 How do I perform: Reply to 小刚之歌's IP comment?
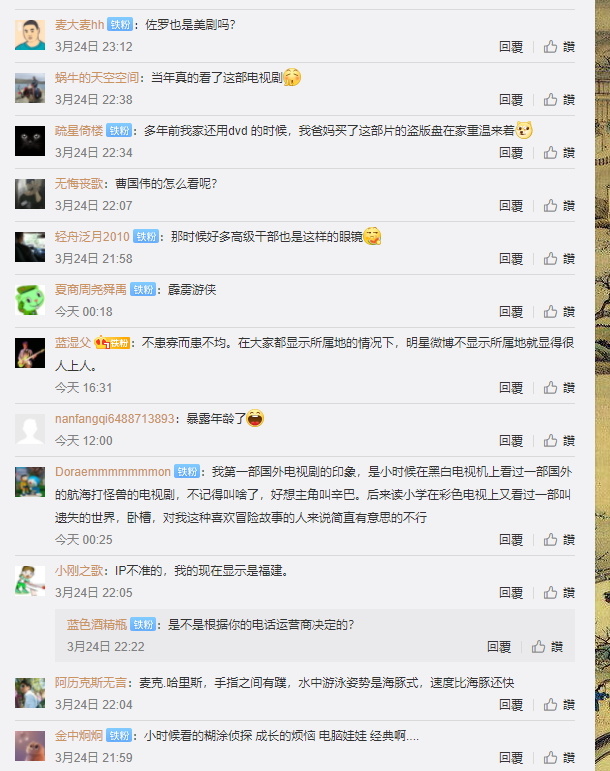point(511,593)
